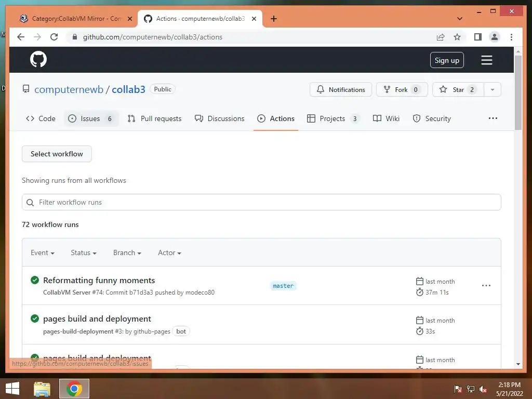This screenshot has height=399, width=532.
Task: Focus the Filter workflow runs field
Action: click(x=261, y=202)
